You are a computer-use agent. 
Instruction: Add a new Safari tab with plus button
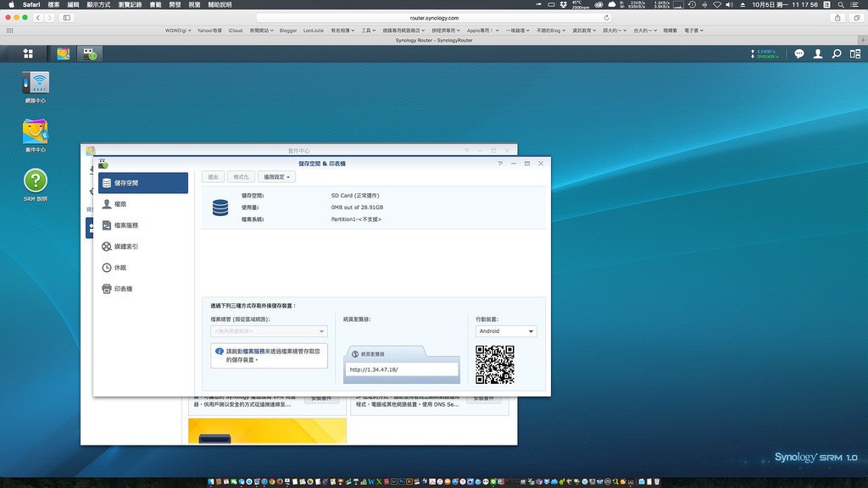862,40
